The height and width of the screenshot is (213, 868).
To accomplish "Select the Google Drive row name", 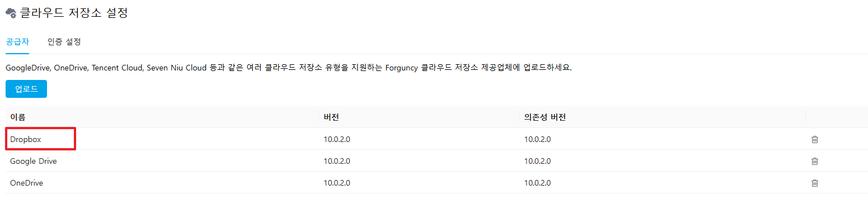I will [x=34, y=161].
